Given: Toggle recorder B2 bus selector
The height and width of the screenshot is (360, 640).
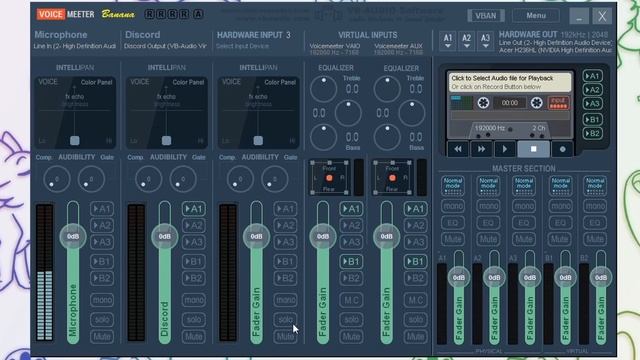Looking at the screenshot, I should point(593,133).
